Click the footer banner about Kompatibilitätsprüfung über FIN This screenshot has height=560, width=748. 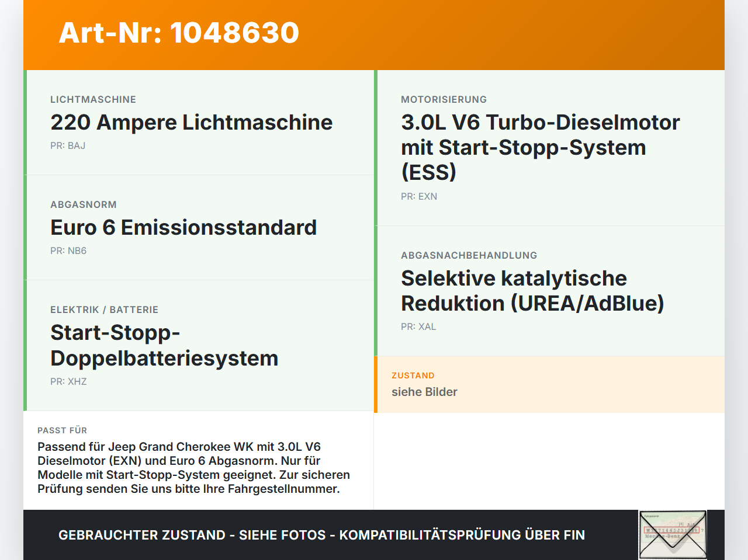(x=321, y=535)
